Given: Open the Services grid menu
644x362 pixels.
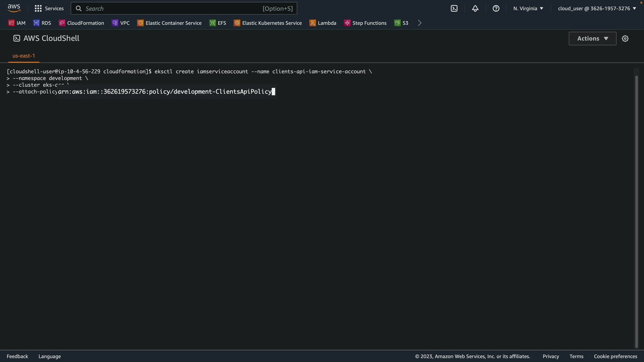Looking at the screenshot, I should point(49,8).
